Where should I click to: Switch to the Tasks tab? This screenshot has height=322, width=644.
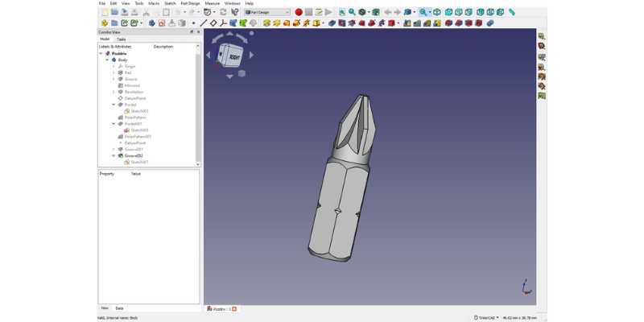(122, 39)
